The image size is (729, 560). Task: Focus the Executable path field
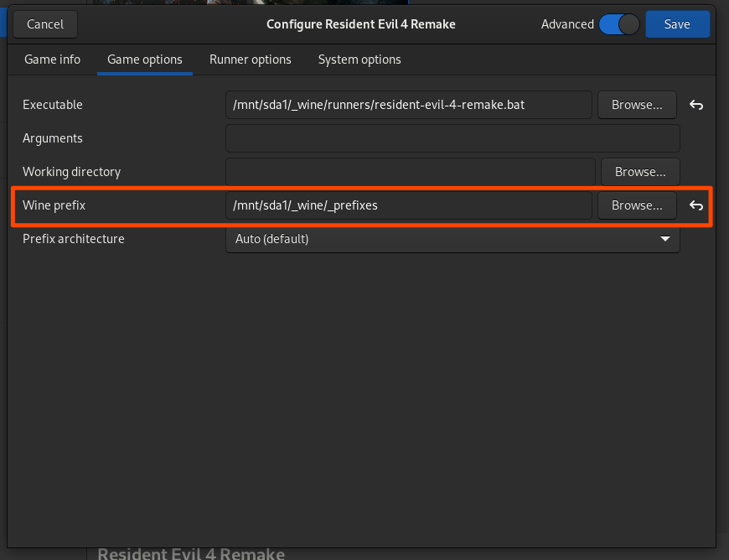[x=409, y=105]
